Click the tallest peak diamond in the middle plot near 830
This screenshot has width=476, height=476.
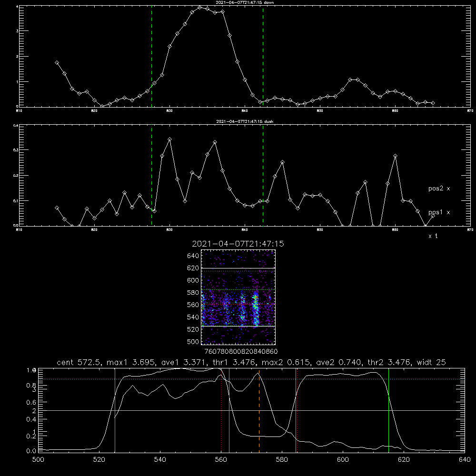[x=170, y=139]
